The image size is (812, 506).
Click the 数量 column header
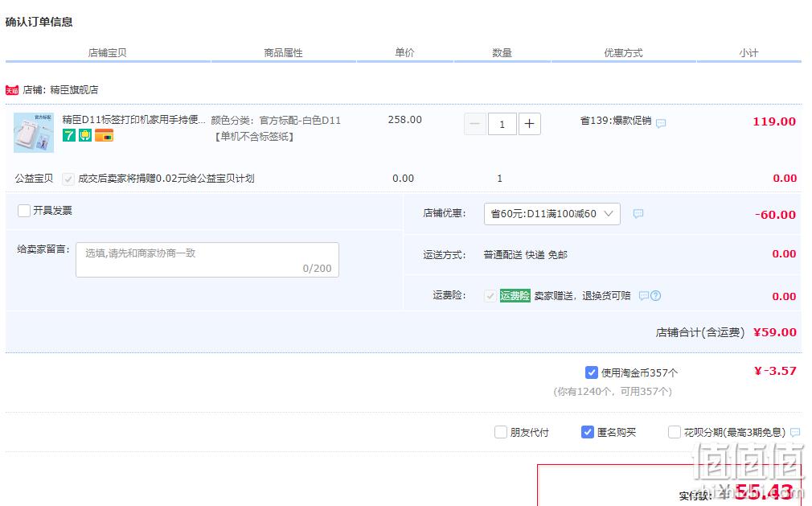coord(502,53)
